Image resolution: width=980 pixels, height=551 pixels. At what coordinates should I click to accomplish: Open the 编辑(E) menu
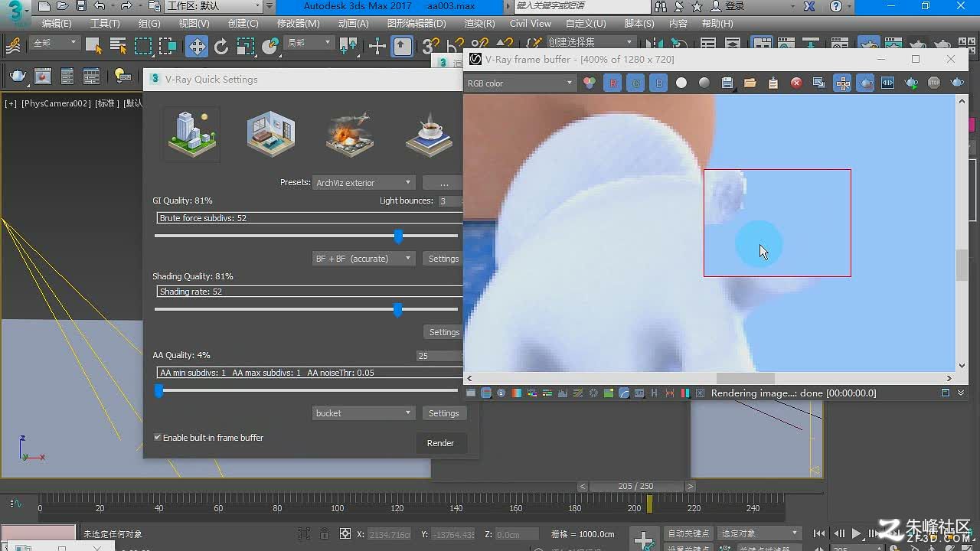coord(57,24)
